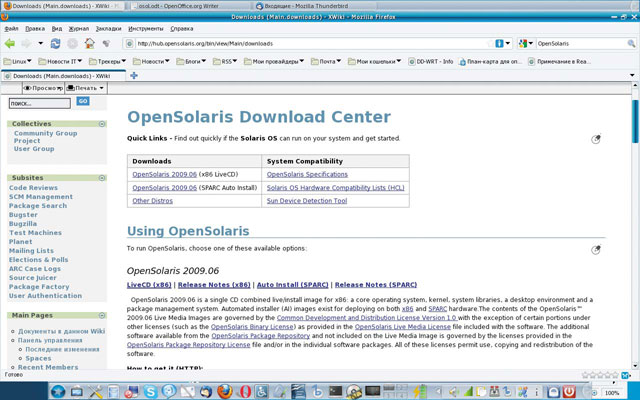Click the red power button in the tray
This screenshot has width=640, height=400.
[x=569, y=391]
